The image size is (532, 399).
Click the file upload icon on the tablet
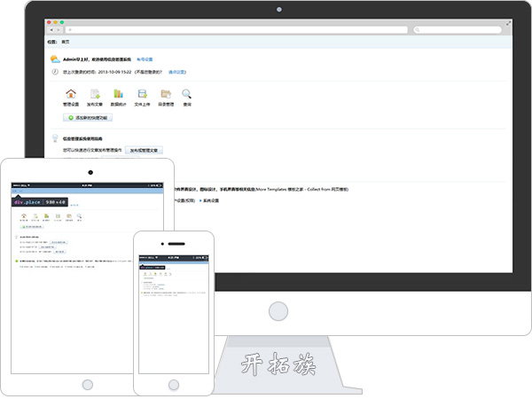click(58, 215)
